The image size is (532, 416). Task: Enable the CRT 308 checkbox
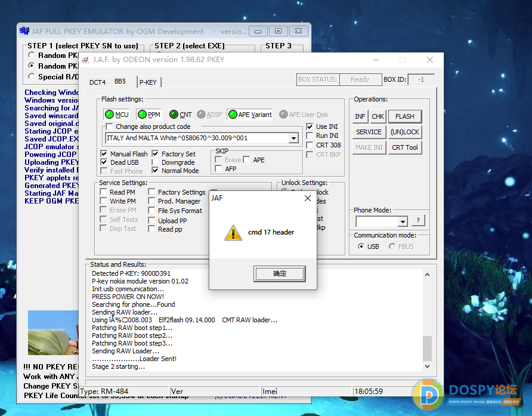pyautogui.click(x=310, y=145)
